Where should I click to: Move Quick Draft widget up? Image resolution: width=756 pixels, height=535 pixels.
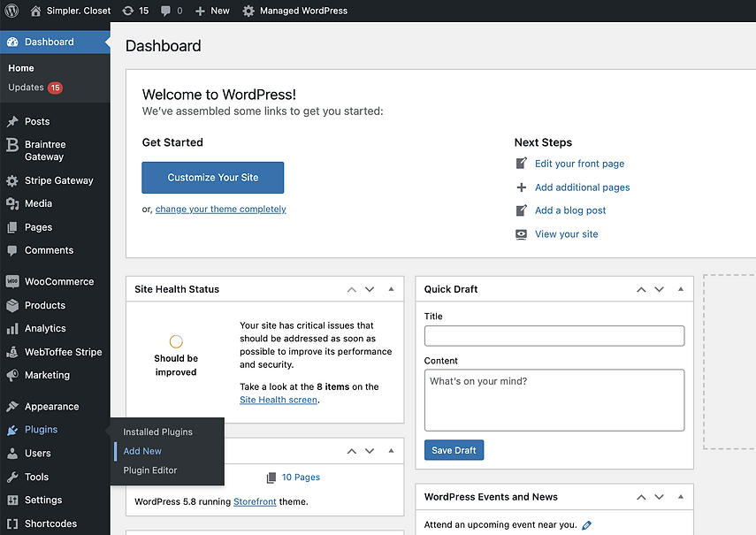(x=641, y=289)
